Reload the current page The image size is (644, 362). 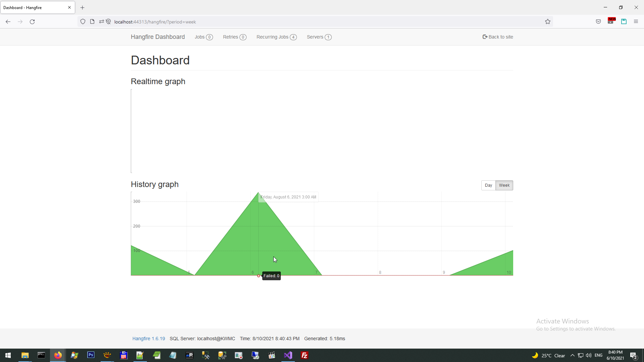point(32,22)
